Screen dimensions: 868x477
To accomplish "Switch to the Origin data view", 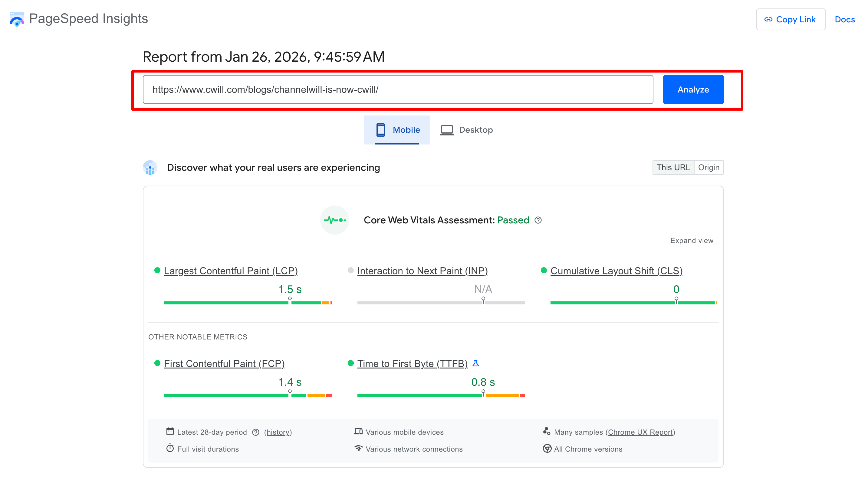I will [x=708, y=168].
